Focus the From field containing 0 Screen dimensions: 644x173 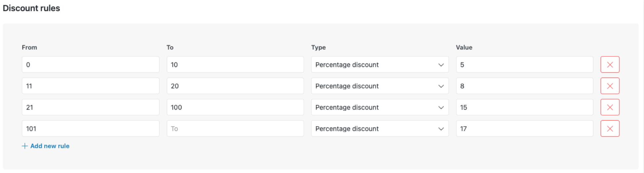[91, 65]
